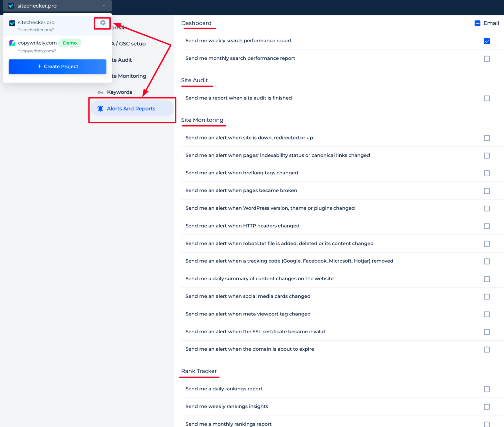The width and height of the screenshot is (504, 427).
Task: Click the sitechecker.pro favicon icon
Action: tap(12, 22)
